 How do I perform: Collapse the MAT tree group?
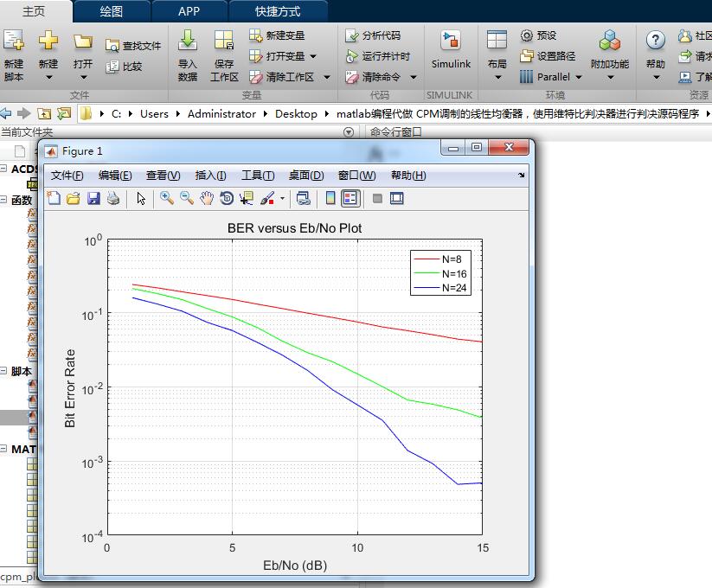tap(3, 448)
